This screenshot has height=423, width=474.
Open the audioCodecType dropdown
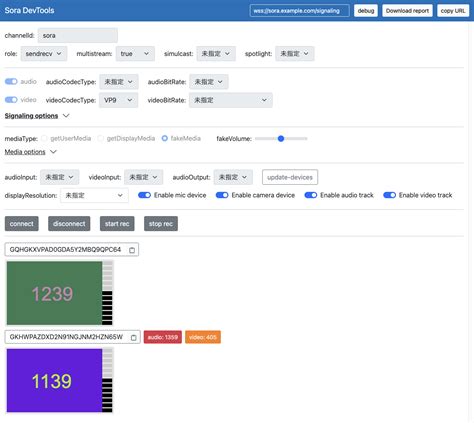(119, 82)
